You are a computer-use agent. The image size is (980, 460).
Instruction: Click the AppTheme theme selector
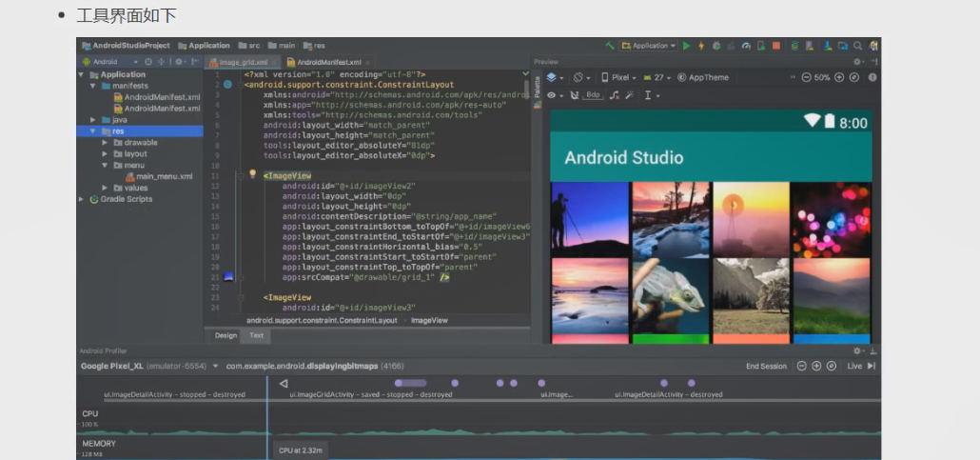pos(703,77)
